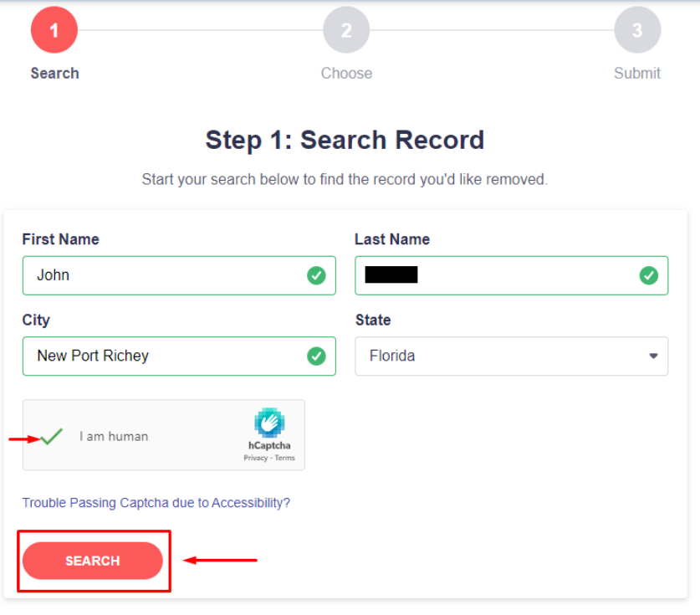Toggle the "I am human" captcha checkbox
This screenshot has height=615, width=700.
tap(53, 436)
